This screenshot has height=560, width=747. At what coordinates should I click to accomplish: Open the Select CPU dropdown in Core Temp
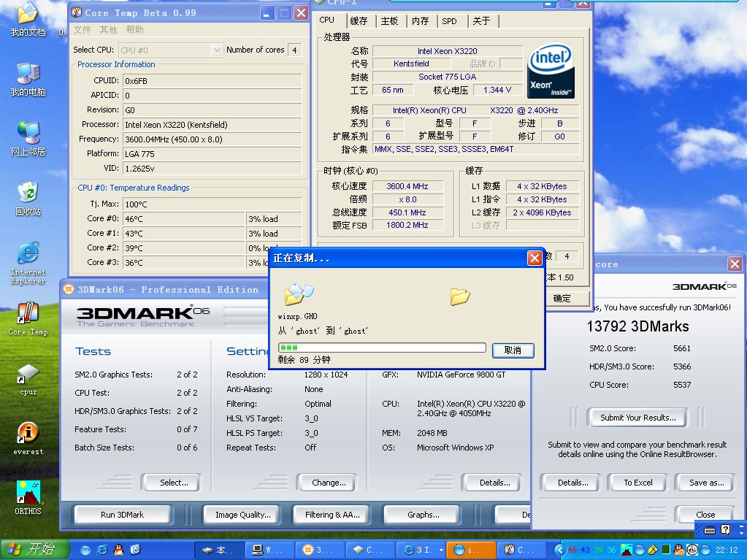pos(217,50)
